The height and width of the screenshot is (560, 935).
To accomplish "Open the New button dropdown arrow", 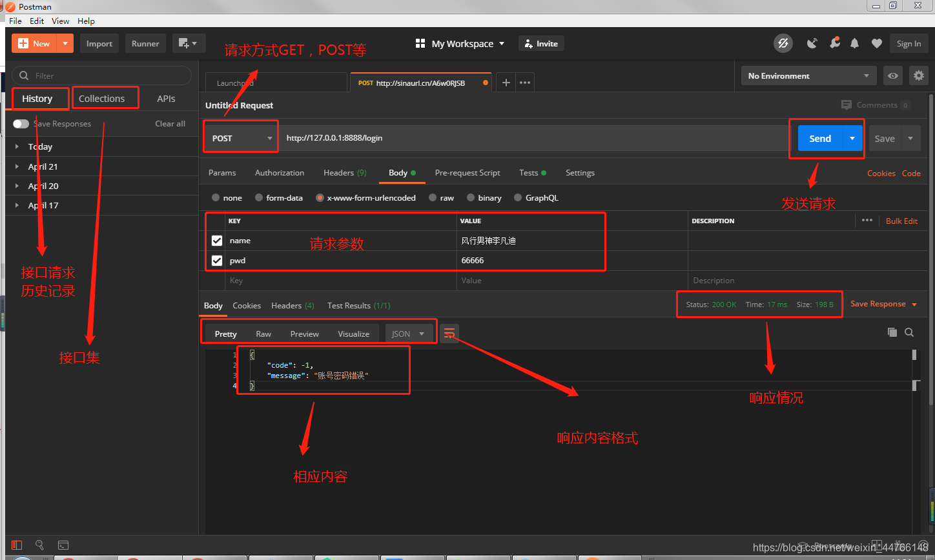I will tap(65, 43).
